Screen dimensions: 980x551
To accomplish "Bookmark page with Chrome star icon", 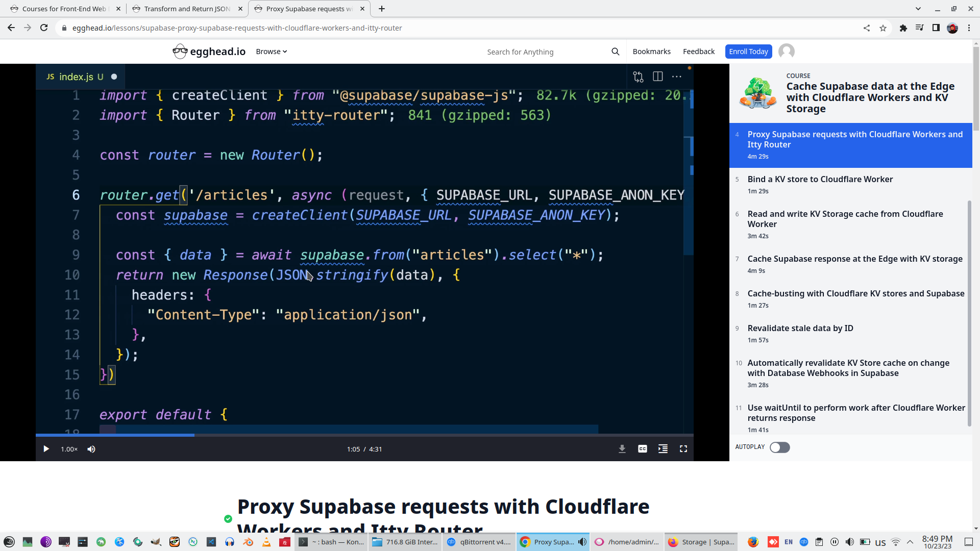I will coord(883,28).
